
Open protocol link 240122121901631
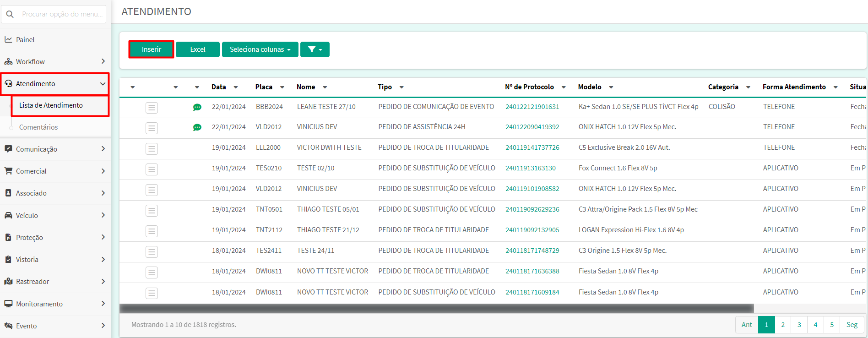click(x=532, y=107)
